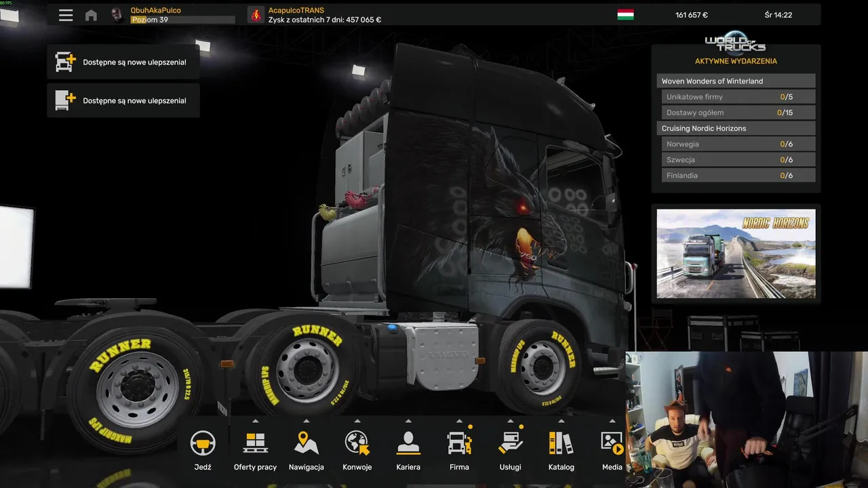Select the Nawigacja menu label
868x488 pixels.
coord(307,467)
